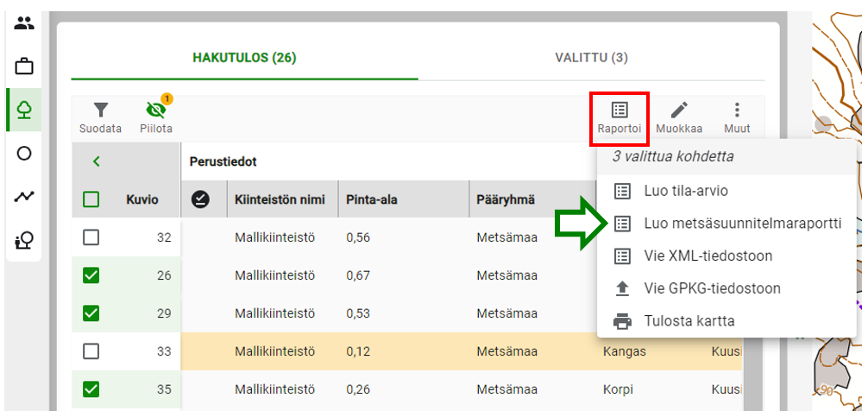Select the tree forest icon in sidebar
Image resolution: width=868 pixels, height=417 pixels.
(x=24, y=110)
